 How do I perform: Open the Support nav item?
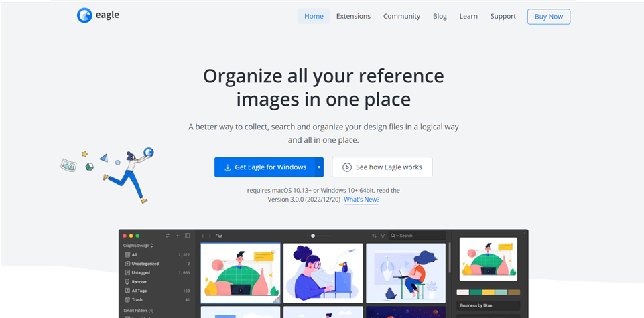point(503,17)
